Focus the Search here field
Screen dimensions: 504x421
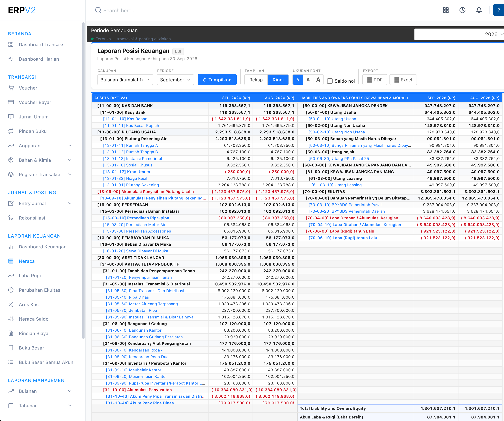120,10
